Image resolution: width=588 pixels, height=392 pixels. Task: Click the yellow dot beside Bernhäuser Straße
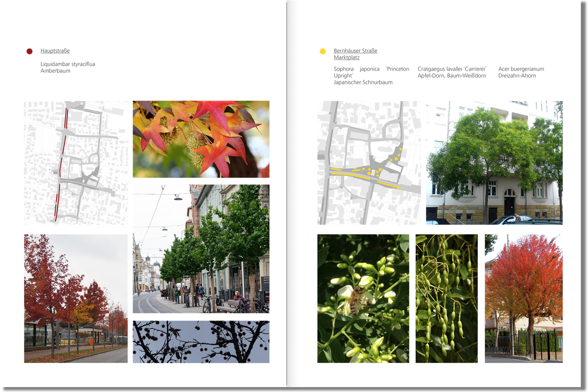coord(322,51)
